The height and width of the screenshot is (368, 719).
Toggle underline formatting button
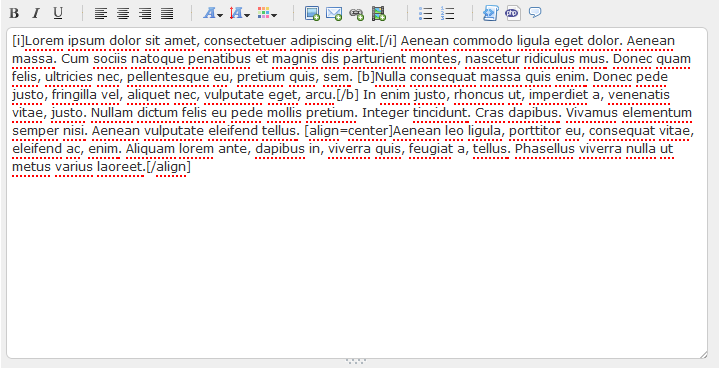(x=58, y=13)
